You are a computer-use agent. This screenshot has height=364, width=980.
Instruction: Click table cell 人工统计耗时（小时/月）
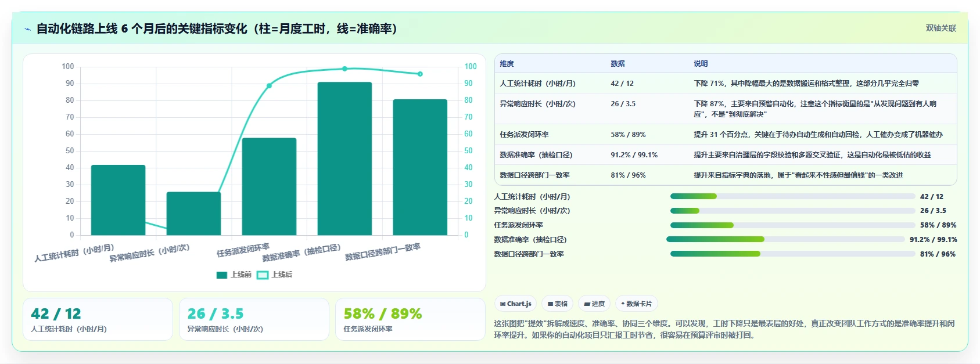[538, 84]
